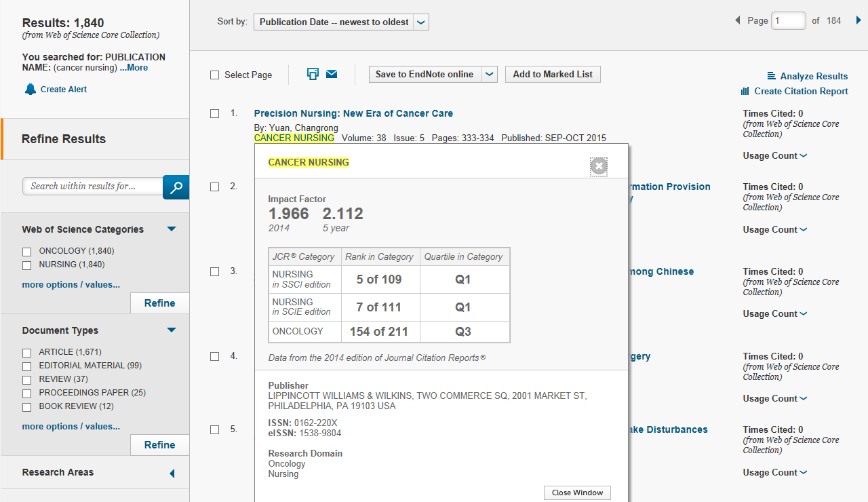Expand Usage Count for result 2

pyautogui.click(x=775, y=229)
